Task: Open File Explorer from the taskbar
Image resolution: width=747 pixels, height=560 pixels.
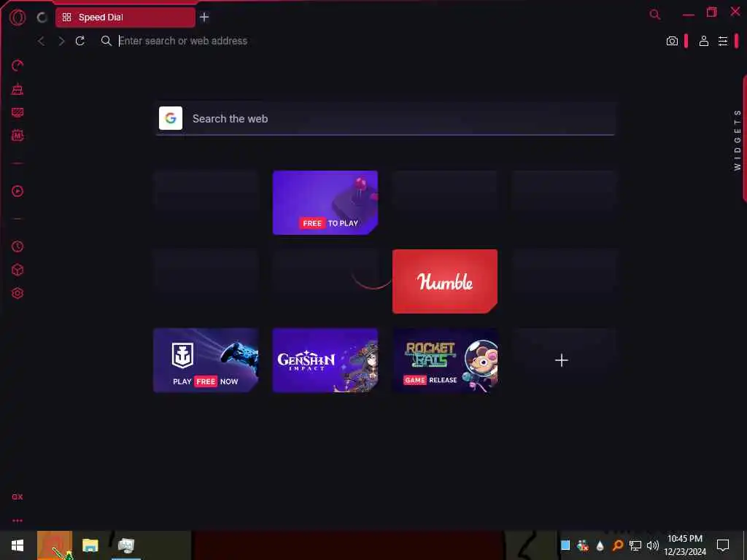Action: click(90, 545)
